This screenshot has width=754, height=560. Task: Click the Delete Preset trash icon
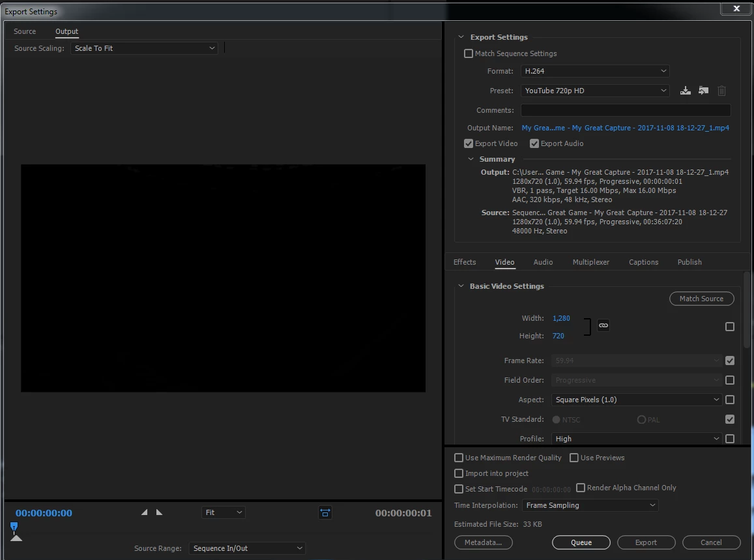coord(721,91)
